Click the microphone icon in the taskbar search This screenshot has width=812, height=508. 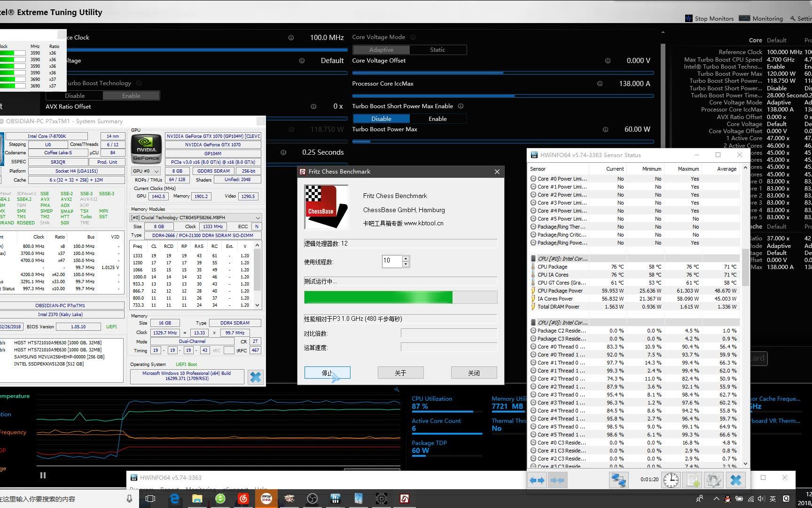(x=129, y=499)
